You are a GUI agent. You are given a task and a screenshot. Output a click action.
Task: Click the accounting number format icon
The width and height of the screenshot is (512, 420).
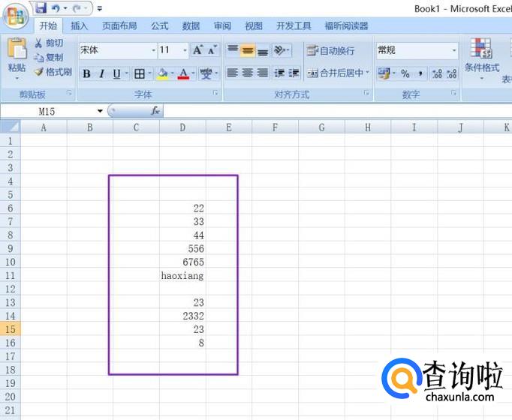pos(384,73)
